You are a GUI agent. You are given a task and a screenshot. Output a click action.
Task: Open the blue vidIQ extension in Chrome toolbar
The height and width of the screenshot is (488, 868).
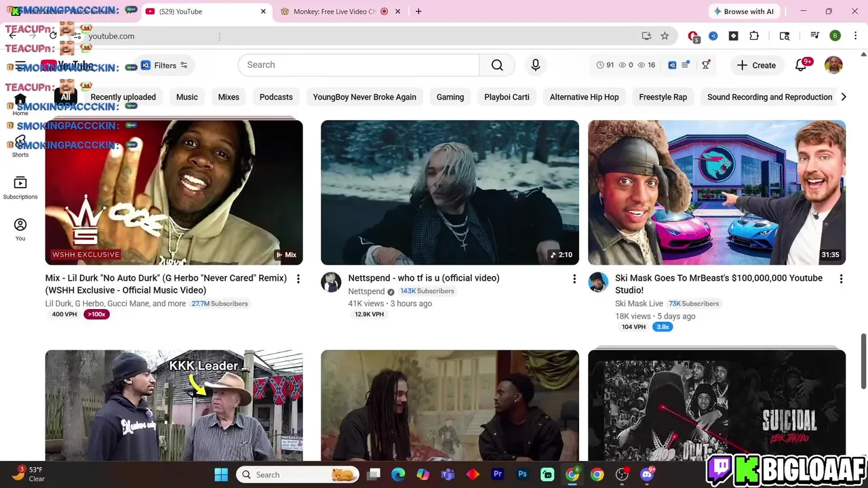click(x=713, y=36)
